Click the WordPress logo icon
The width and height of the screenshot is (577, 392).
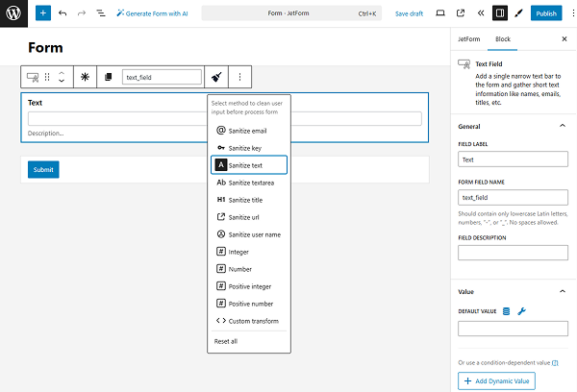tap(13, 13)
